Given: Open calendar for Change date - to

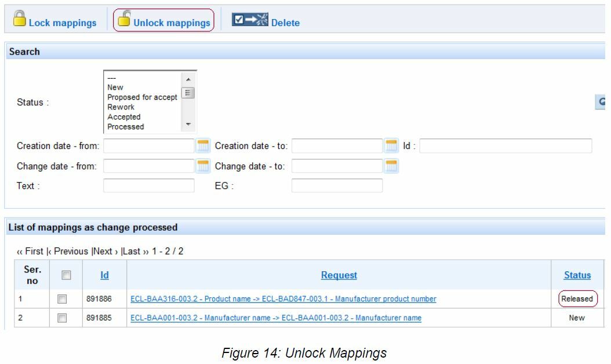Looking at the screenshot, I should coord(391,166).
